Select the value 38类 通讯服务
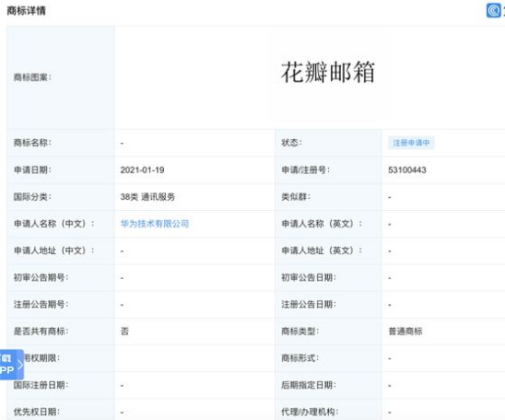The width and height of the screenshot is (505, 420). (147, 196)
